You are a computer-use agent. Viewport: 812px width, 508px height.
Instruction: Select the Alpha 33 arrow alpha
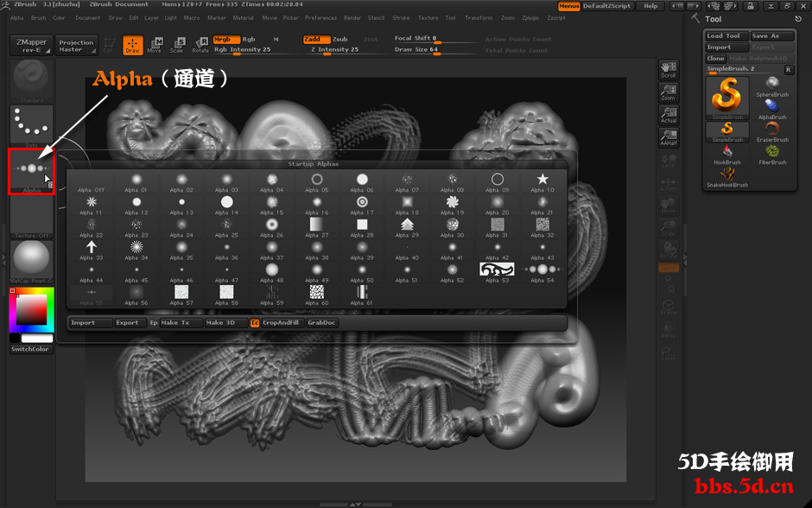tap(92, 251)
